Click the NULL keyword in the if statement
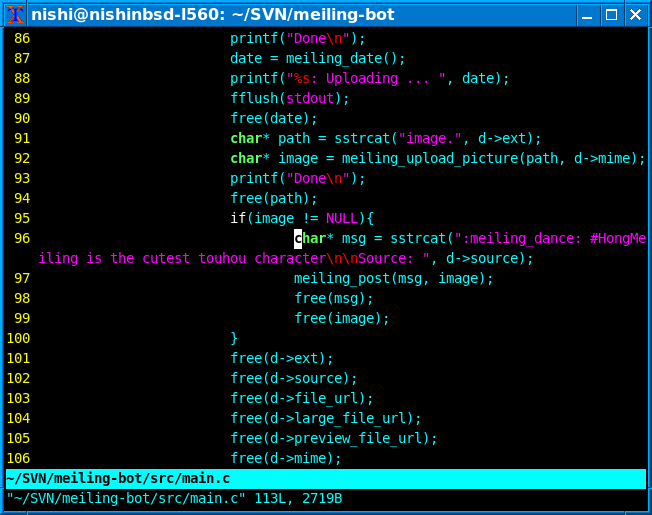The image size is (652, 515). [342, 218]
